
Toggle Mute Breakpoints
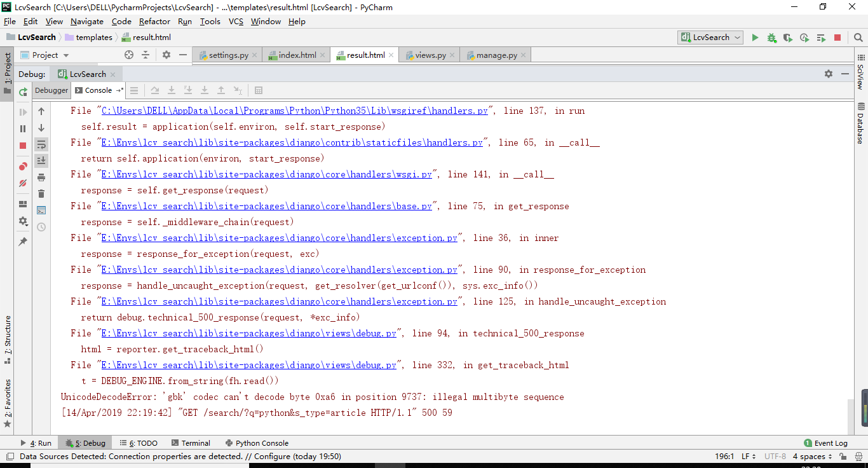(x=24, y=183)
